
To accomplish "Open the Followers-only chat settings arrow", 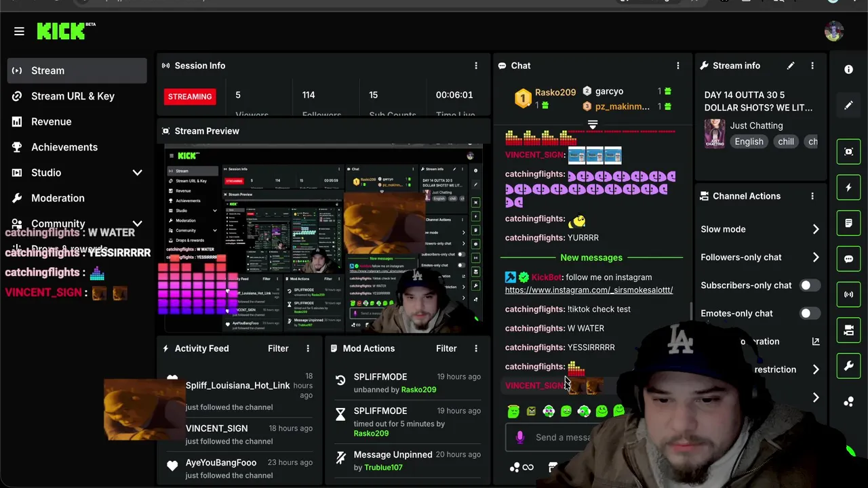I will click(816, 258).
